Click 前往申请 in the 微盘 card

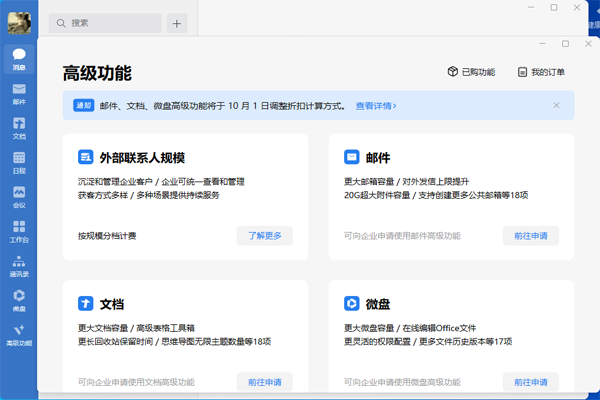click(x=531, y=382)
